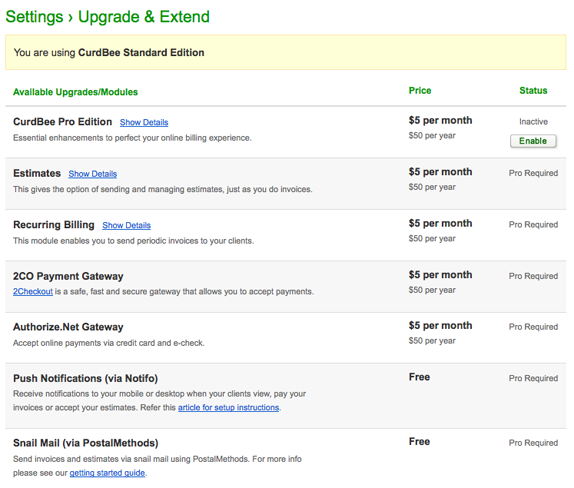The height and width of the screenshot is (488, 574).
Task: Click $50 per year price of 2CO Gateway
Action: (x=432, y=290)
